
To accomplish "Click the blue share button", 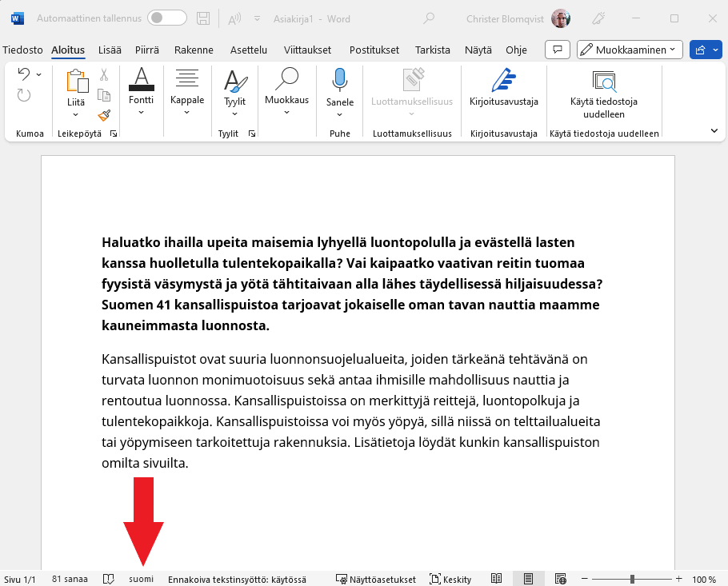I will coord(700,50).
